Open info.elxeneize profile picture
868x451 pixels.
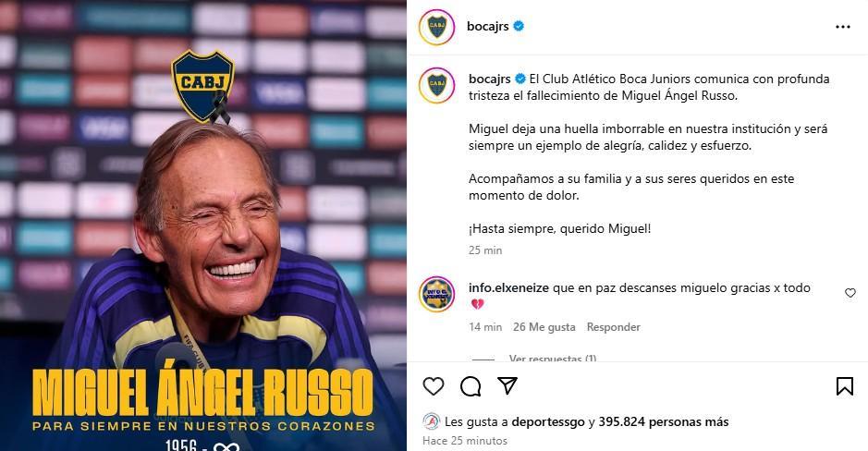click(436, 294)
